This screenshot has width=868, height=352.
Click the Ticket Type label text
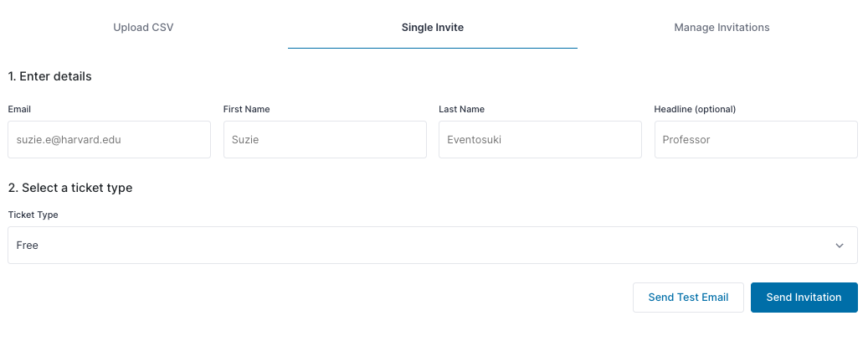(33, 215)
